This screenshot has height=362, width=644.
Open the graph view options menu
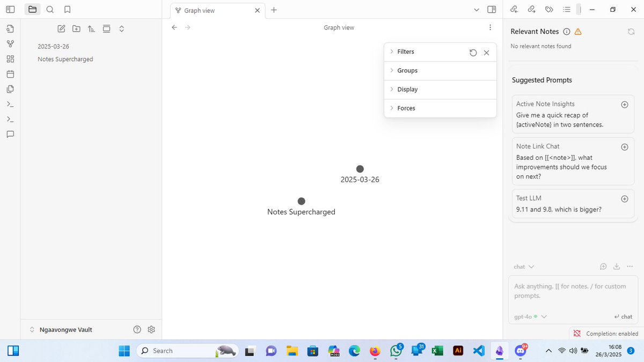click(490, 27)
